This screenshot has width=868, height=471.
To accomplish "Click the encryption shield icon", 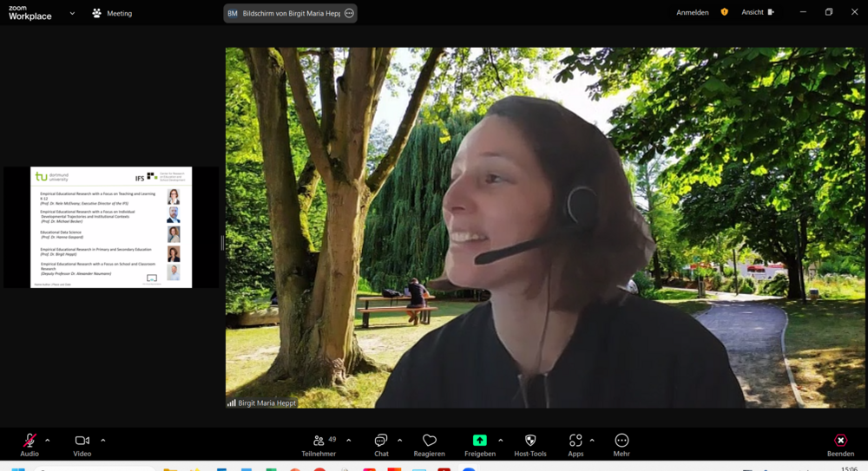I will click(725, 12).
